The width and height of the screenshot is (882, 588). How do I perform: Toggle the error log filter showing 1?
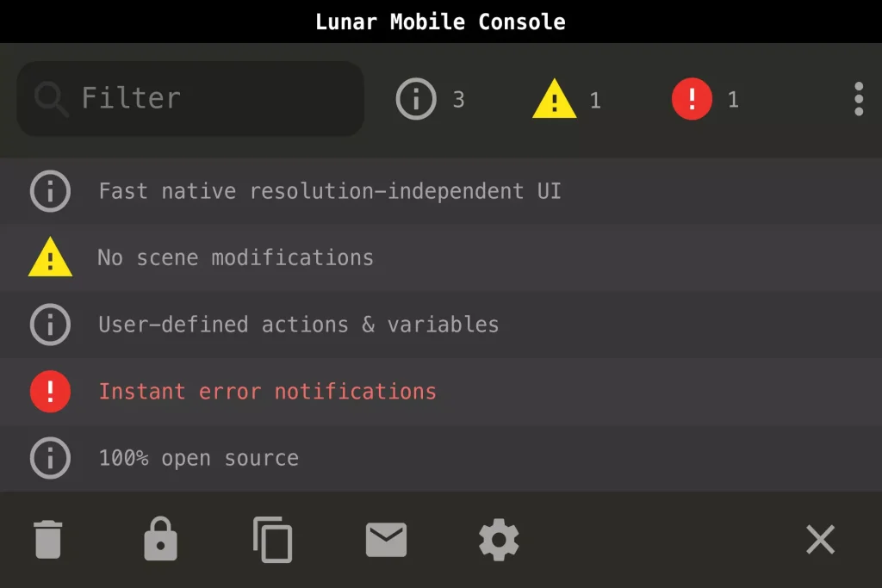[705, 99]
